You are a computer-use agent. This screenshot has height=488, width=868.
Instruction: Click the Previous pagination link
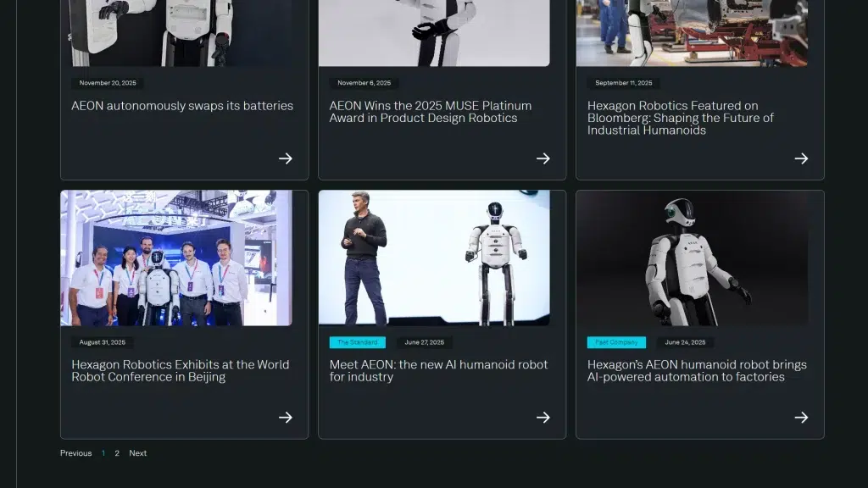click(75, 453)
